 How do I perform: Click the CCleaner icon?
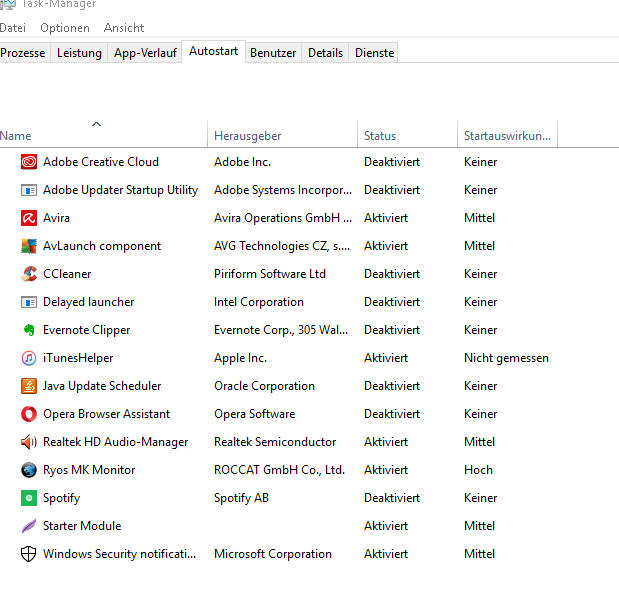(x=29, y=274)
